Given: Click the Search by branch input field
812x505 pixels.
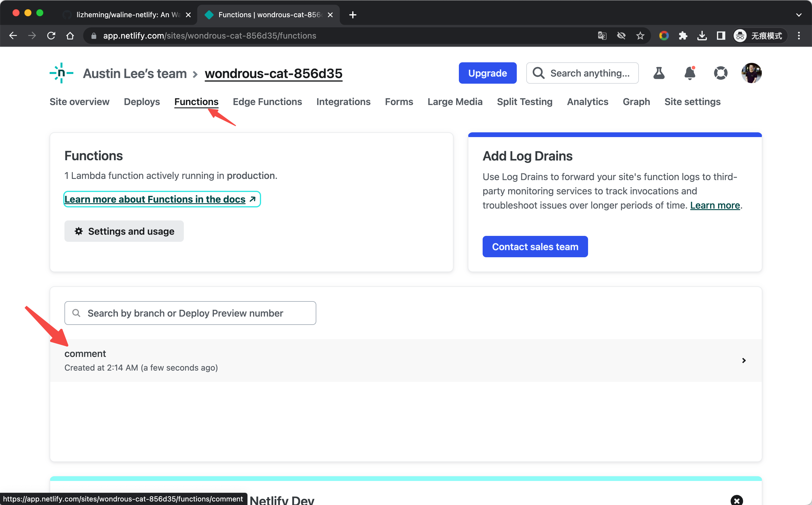Looking at the screenshot, I should pyautogui.click(x=189, y=313).
